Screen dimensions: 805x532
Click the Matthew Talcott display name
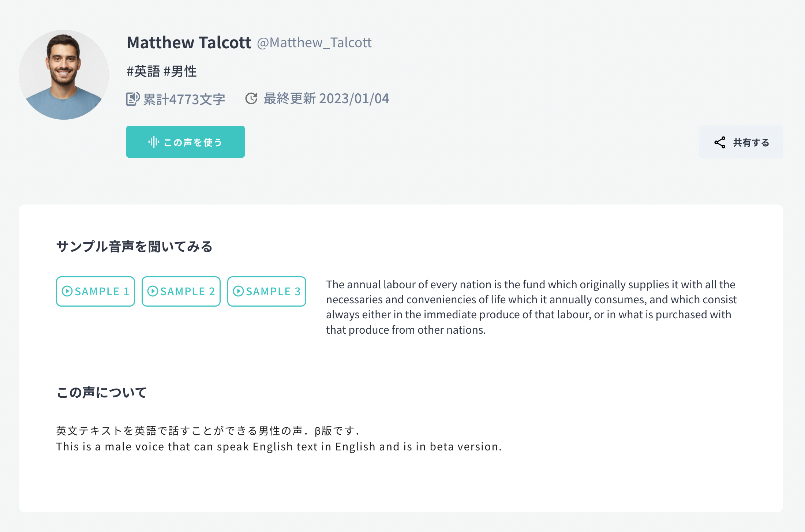coord(189,43)
